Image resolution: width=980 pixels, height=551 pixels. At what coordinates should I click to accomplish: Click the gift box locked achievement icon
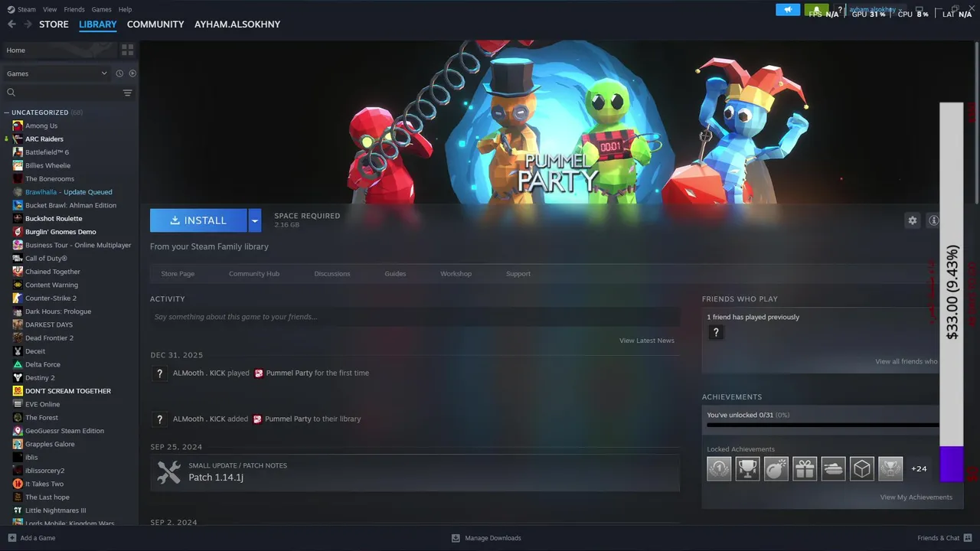(805, 468)
